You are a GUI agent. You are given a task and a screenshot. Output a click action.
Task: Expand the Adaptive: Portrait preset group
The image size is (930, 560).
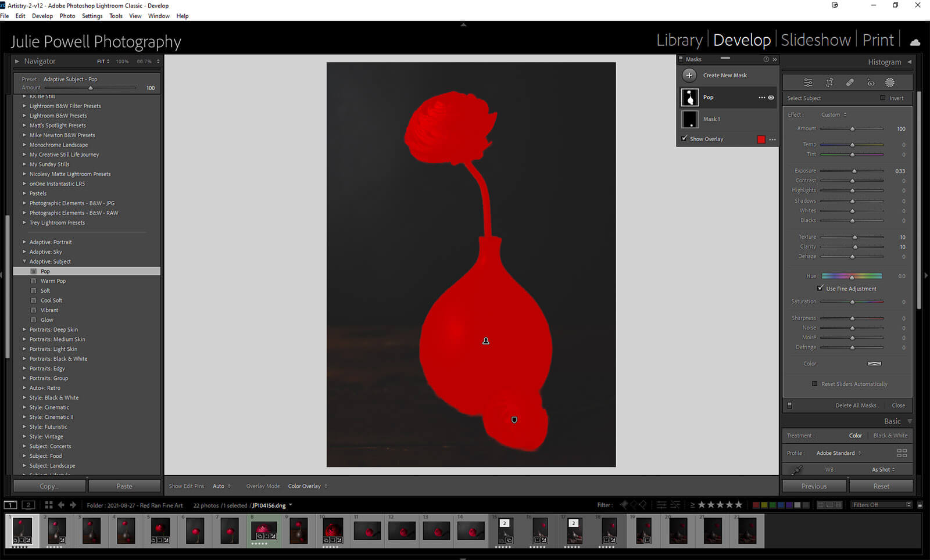pos(24,242)
